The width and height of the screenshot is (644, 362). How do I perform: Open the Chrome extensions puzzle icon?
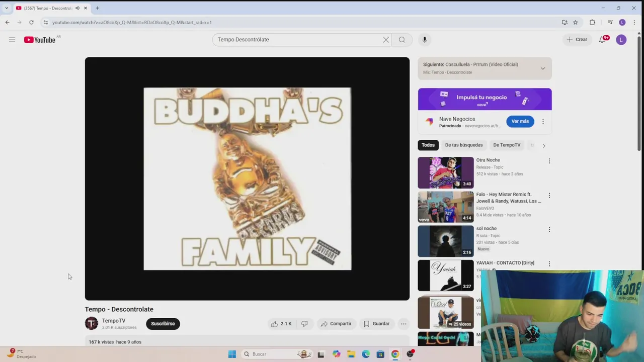(x=592, y=22)
